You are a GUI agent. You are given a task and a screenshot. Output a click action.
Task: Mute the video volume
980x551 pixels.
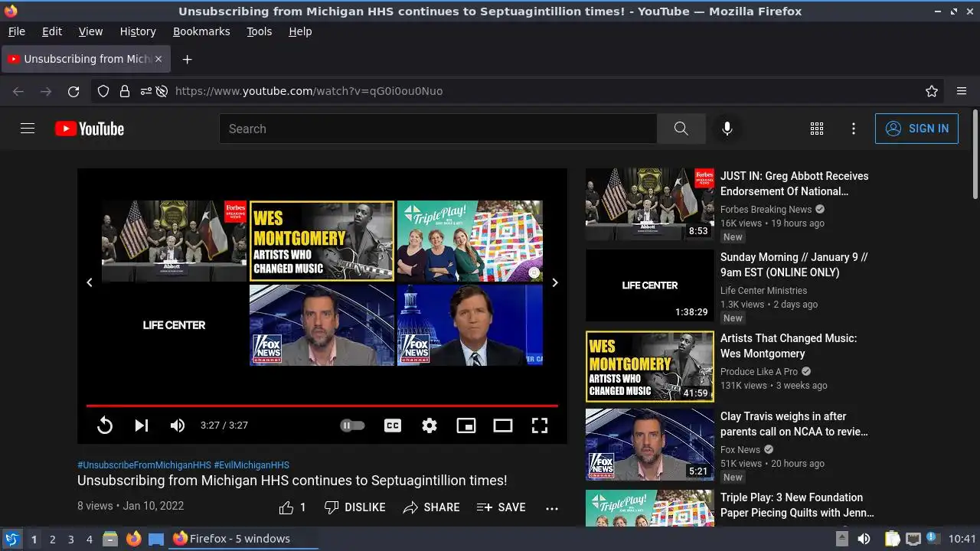point(178,425)
